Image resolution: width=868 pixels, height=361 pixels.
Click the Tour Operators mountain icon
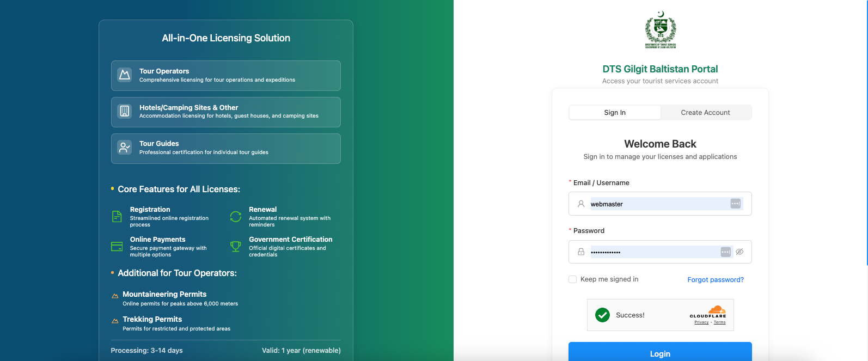(x=125, y=75)
